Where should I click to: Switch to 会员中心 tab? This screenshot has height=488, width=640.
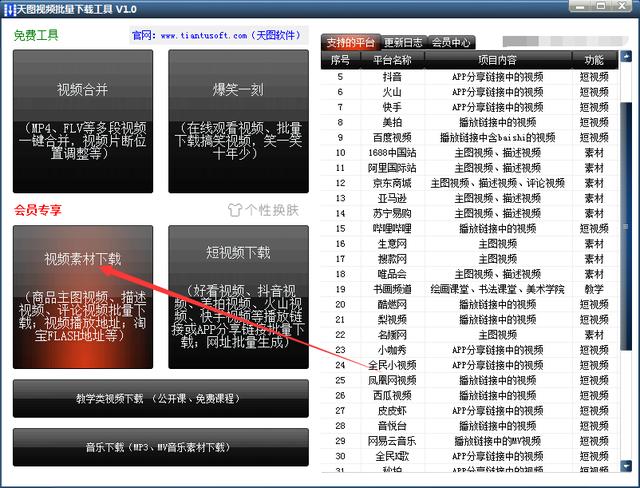pyautogui.click(x=451, y=42)
